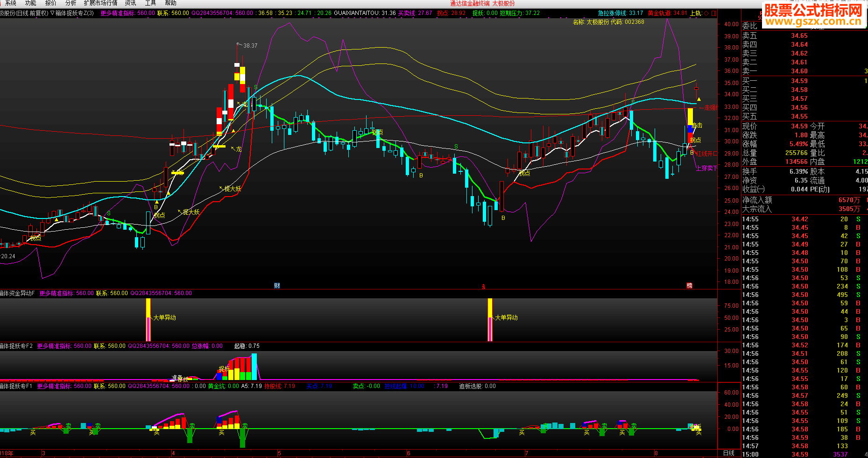Click the 涨跌 1.80 value
Image resolution: width=868 pixels, height=458 pixels.
tap(801, 135)
